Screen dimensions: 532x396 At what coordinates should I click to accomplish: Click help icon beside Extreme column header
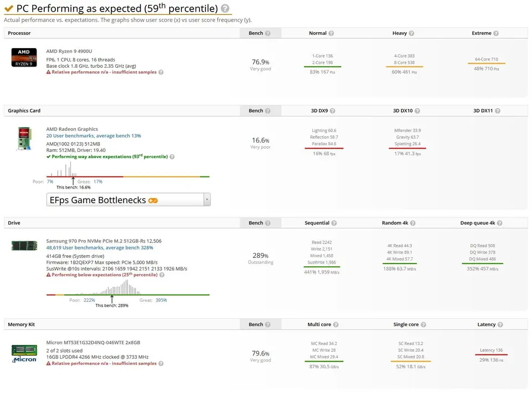496,33
